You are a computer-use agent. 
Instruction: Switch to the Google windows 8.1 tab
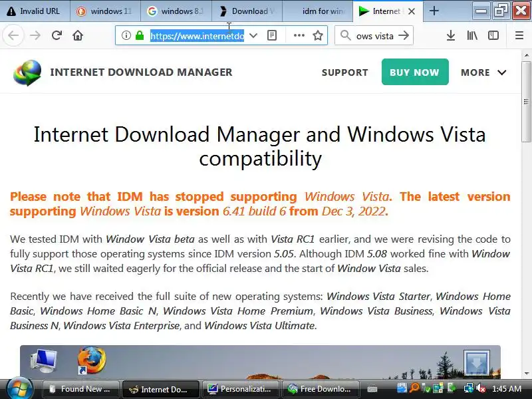pos(176,11)
